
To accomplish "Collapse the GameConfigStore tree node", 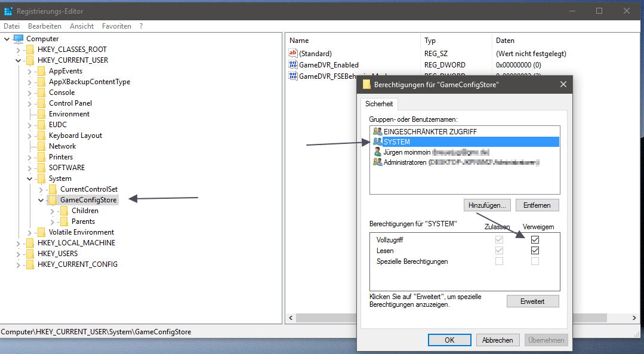I will 41,200.
